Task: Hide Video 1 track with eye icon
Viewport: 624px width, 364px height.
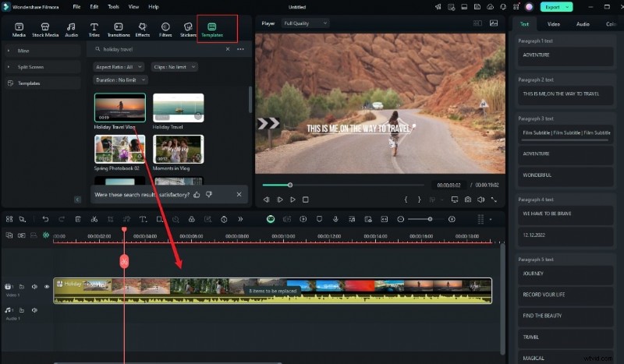Action: point(46,287)
